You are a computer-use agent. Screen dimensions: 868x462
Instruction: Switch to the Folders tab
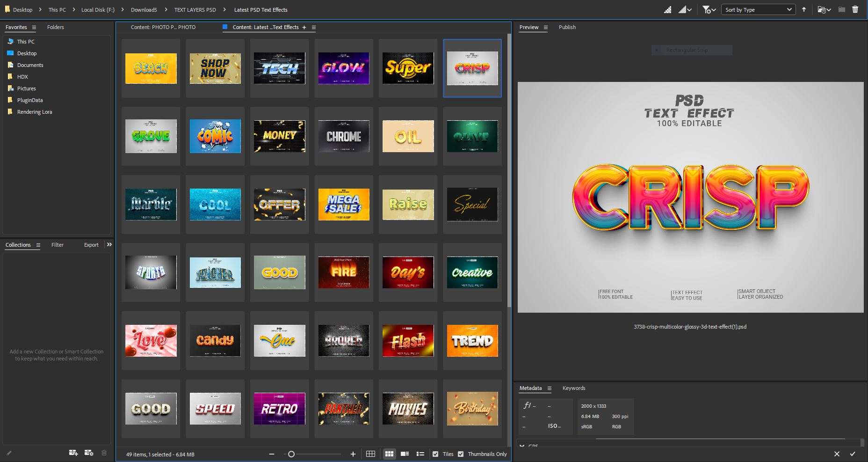click(x=55, y=27)
